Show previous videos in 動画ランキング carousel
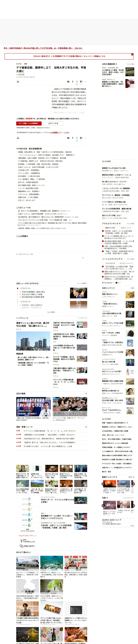This screenshot has width=138, height=644. click(103, 484)
